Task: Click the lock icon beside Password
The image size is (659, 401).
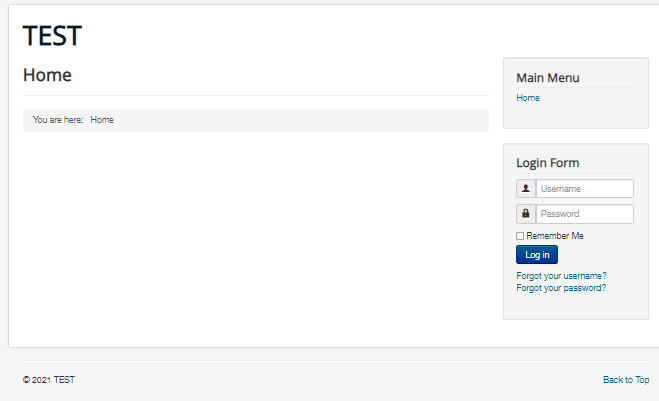Action: click(x=526, y=214)
